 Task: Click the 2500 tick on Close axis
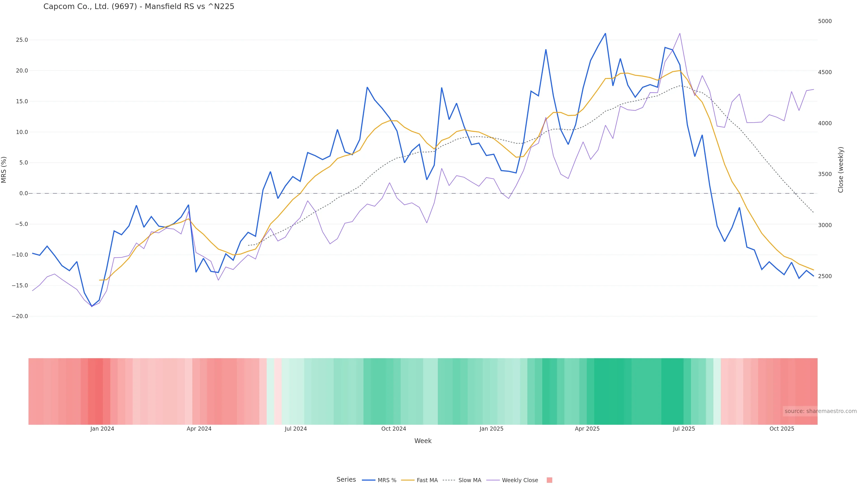(825, 276)
